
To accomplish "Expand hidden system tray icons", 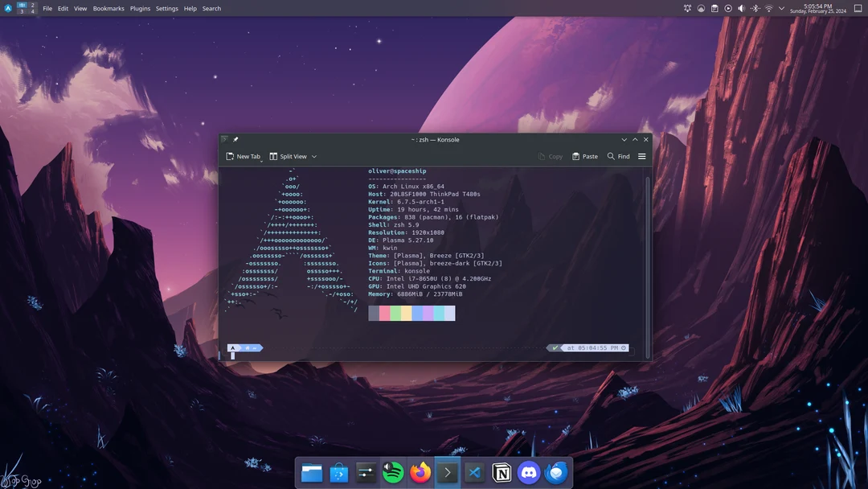I will [x=781, y=8].
